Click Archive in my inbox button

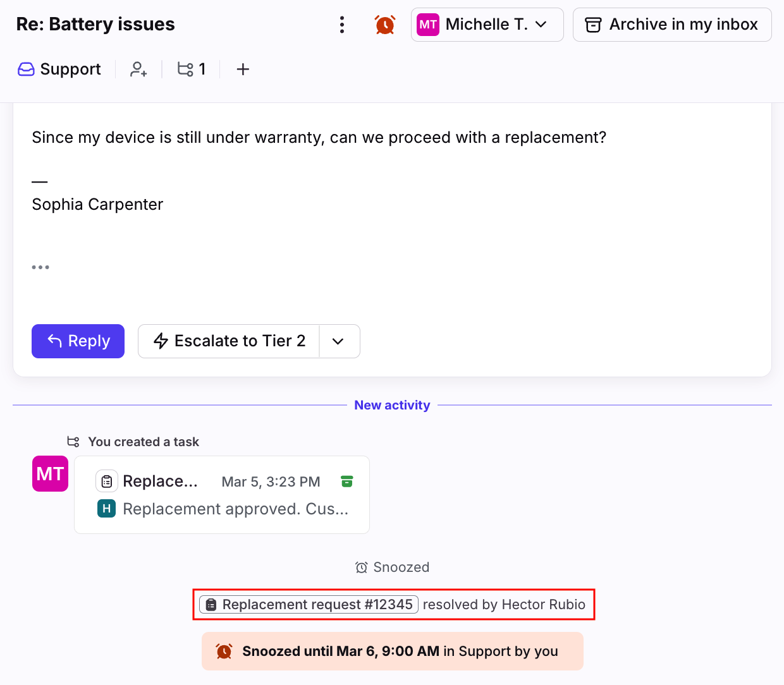[671, 25]
